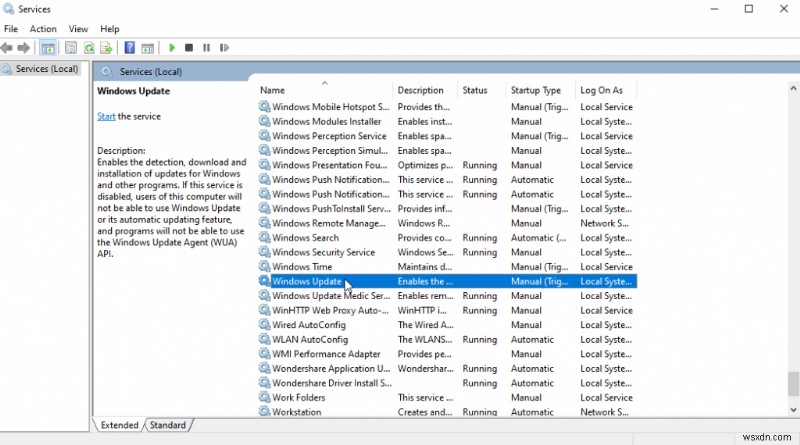Click the scrollbar up arrow

(x=793, y=88)
